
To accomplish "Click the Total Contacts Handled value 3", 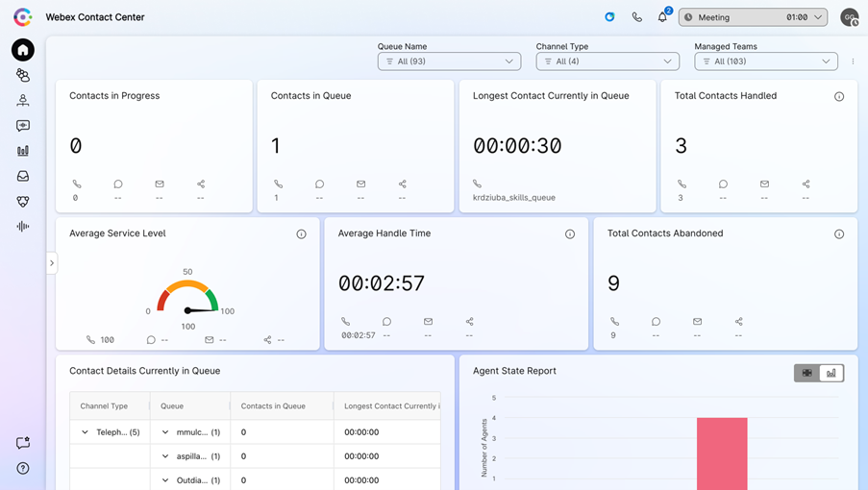I will [x=681, y=146].
